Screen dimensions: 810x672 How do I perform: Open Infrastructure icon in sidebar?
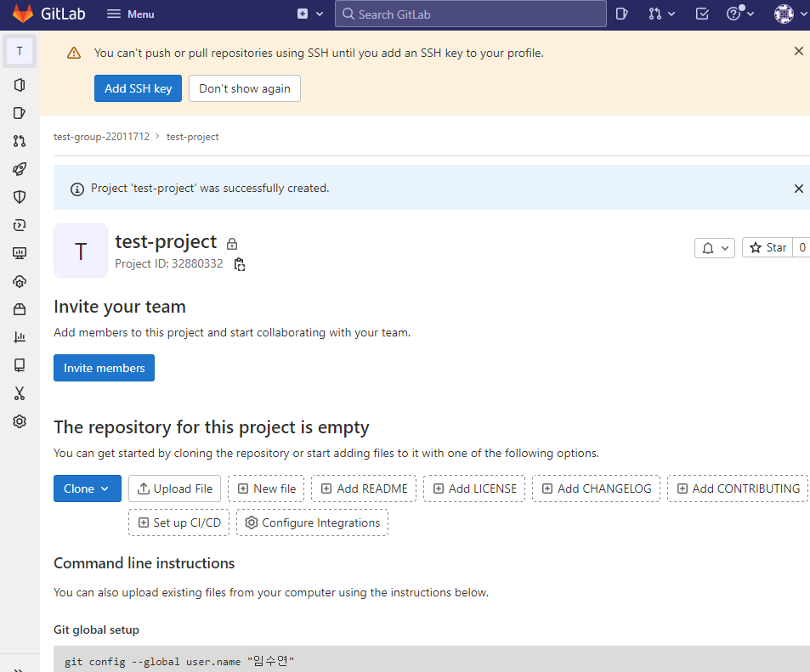(20, 281)
